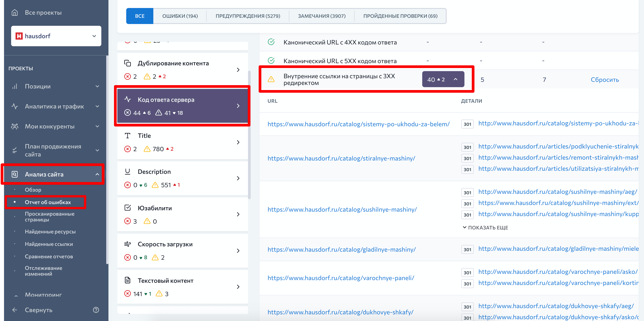Click the Title T icon

pyautogui.click(x=128, y=136)
